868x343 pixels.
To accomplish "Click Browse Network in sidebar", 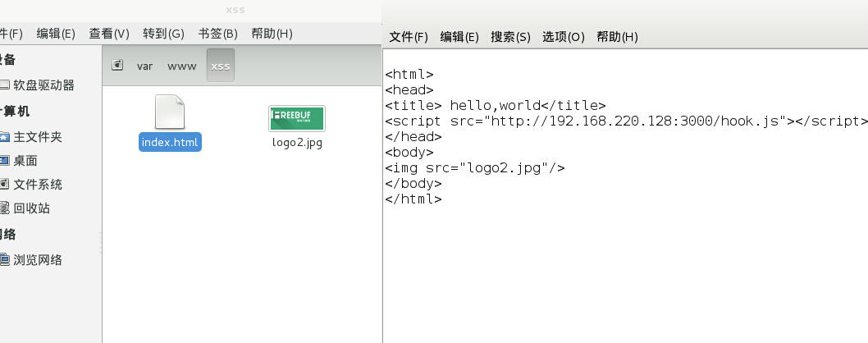I will [x=37, y=260].
